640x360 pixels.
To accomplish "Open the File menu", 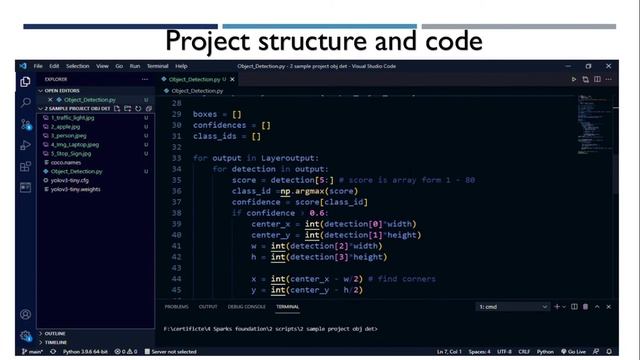I will [38, 66].
